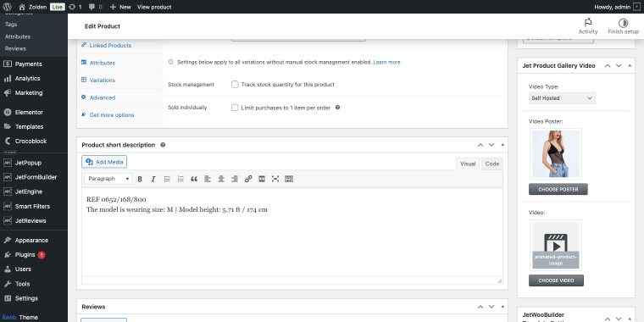The width and height of the screenshot is (644, 322).
Task: Click the Add Media button
Action: tap(104, 162)
